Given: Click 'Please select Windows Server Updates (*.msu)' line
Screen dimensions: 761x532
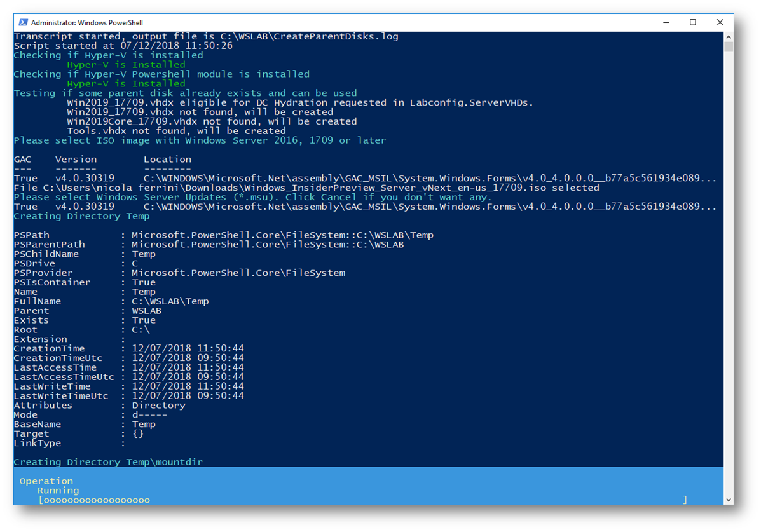Looking at the screenshot, I should 252,197.
